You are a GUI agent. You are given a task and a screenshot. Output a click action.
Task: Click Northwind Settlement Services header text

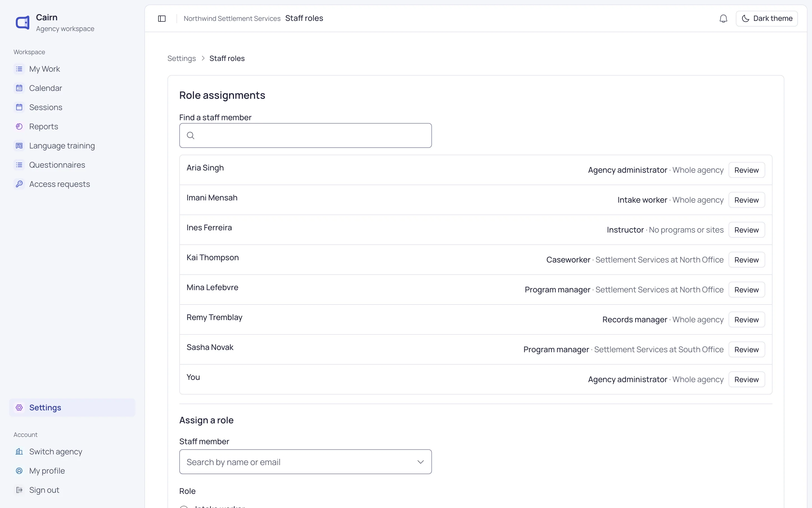pyautogui.click(x=232, y=18)
